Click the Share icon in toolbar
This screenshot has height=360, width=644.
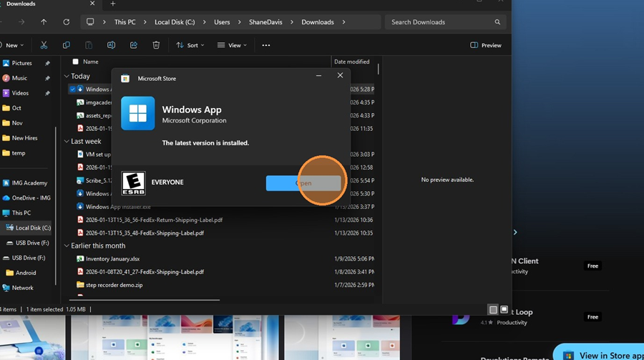point(134,45)
